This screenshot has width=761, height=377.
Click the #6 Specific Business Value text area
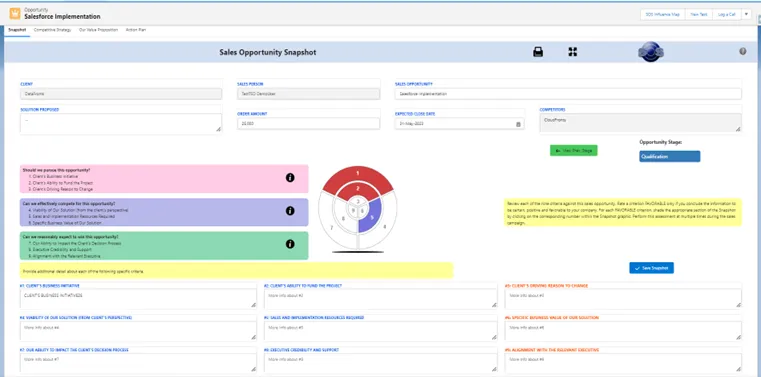(x=623, y=331)
